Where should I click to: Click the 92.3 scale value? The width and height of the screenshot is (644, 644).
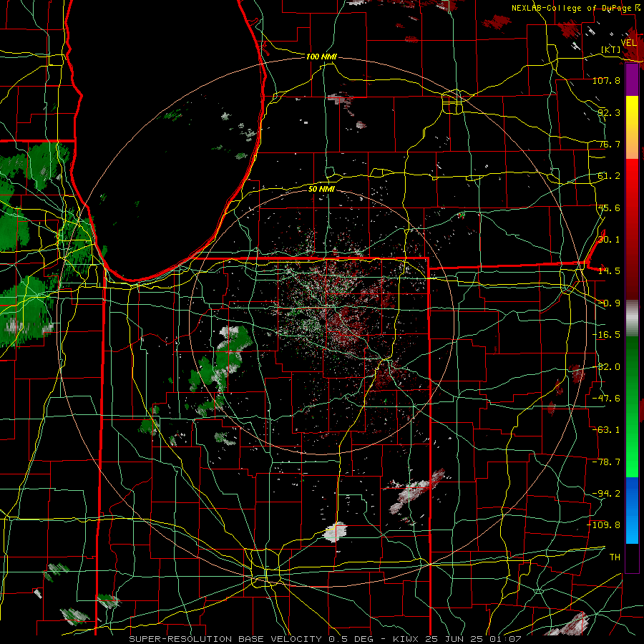pyautogui.click(x=609, y=112)
